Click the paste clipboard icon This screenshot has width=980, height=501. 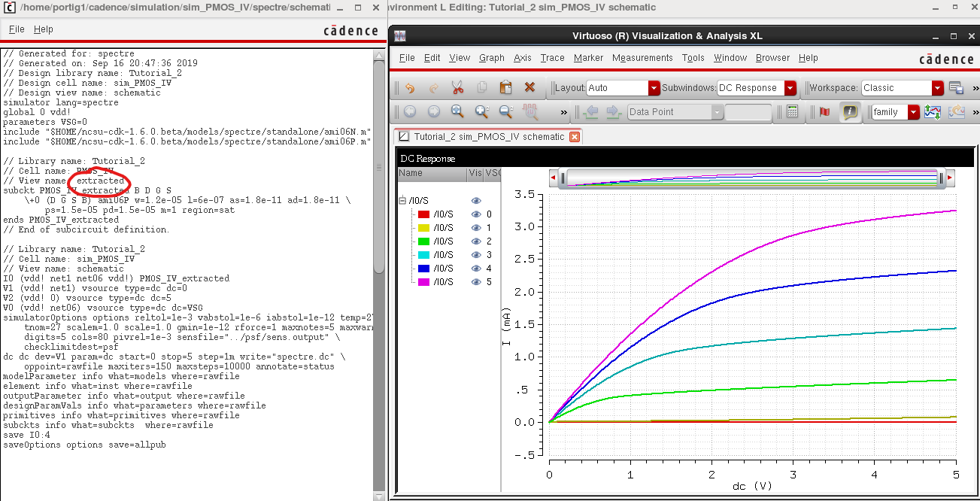tap(505, 88)
